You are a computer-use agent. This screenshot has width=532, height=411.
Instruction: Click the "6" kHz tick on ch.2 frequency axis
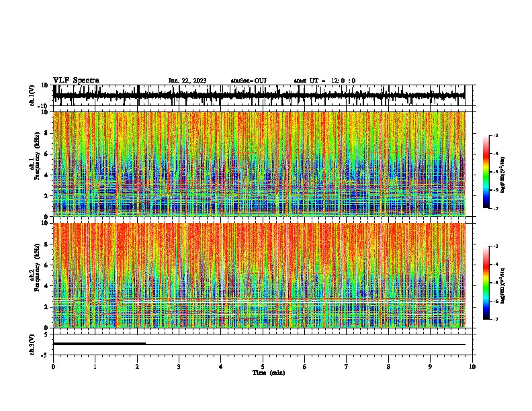[x=46, y=265]
